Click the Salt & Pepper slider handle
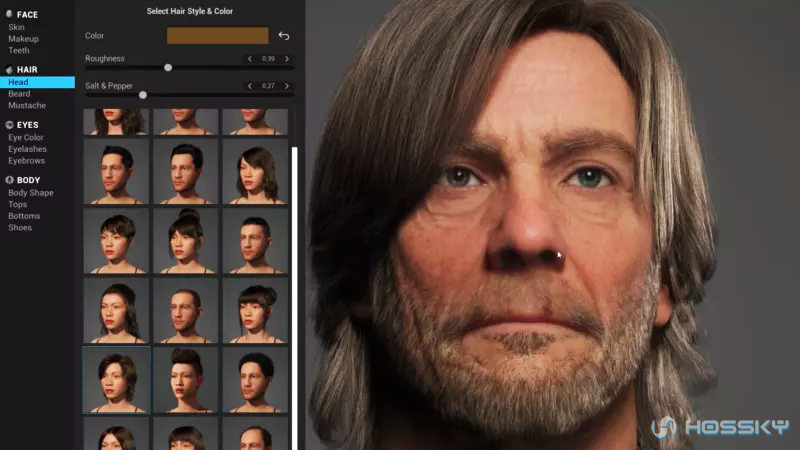The image size is (800, 450). [x=143, y=95]
